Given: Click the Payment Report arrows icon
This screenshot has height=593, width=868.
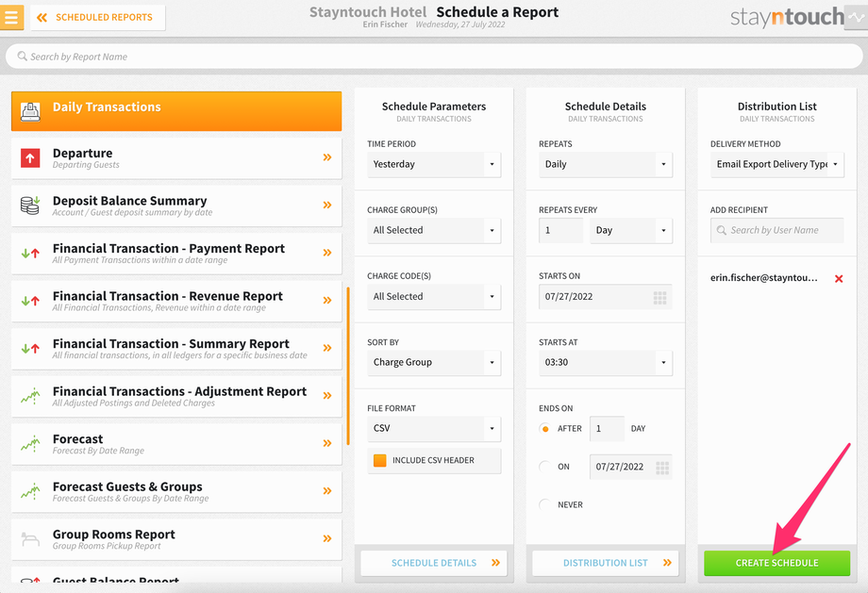Looking at the screenshot, I should (30, 254).
